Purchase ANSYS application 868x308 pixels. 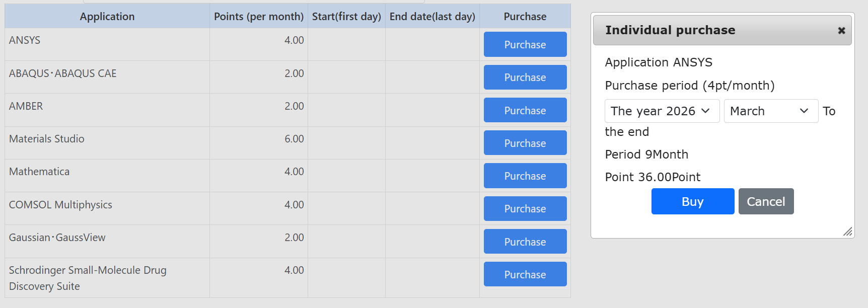[x=525, y=45]
